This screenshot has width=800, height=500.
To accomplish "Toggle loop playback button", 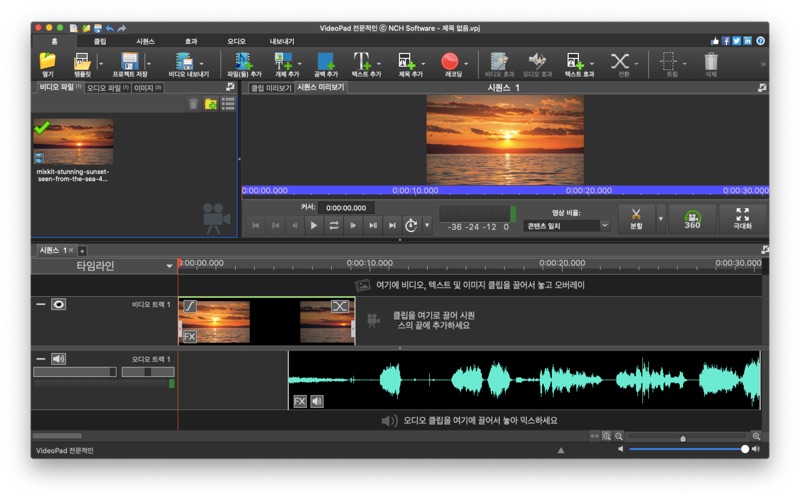I will click(x=334, y=226).
